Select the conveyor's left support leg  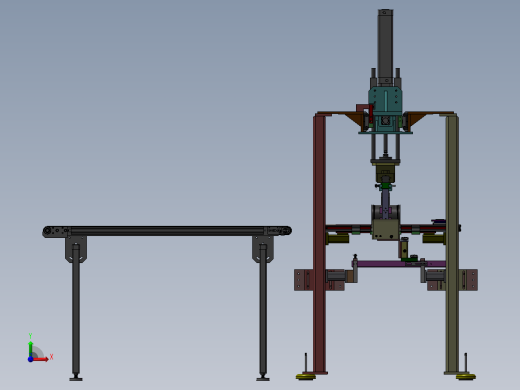point(76,312)
